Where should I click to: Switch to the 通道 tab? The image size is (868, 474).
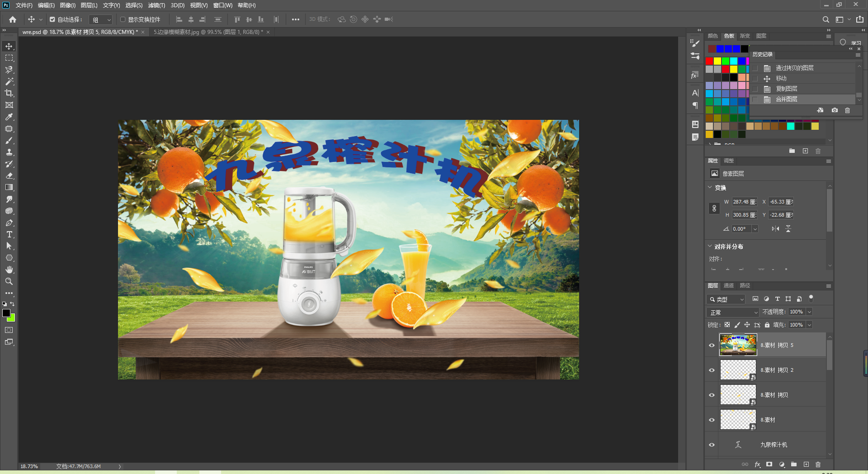tap(729, 285)
